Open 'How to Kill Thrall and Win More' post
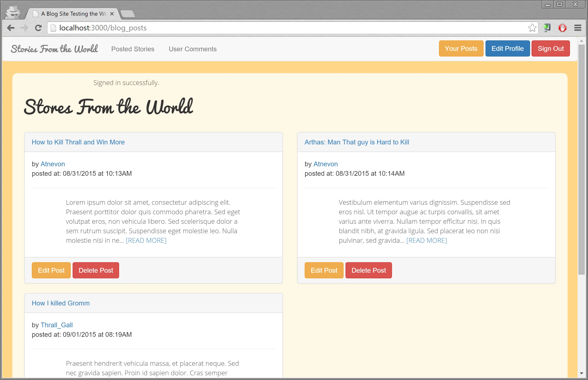Image resolution: width=588 pixels, height=380 pixels. point(78,142)
